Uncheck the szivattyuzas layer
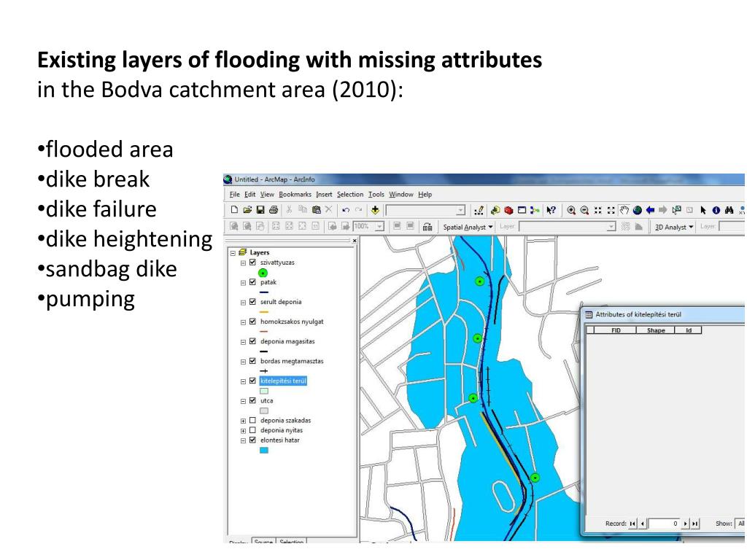The width and height of the screenshot is (747, 560). (x=252, y=262)
